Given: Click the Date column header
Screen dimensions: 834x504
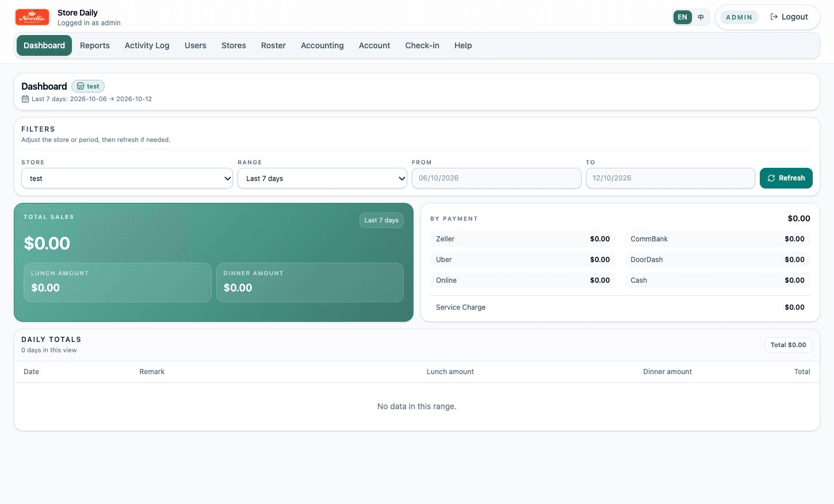Looking at the screenshot, I should point(32,372).
